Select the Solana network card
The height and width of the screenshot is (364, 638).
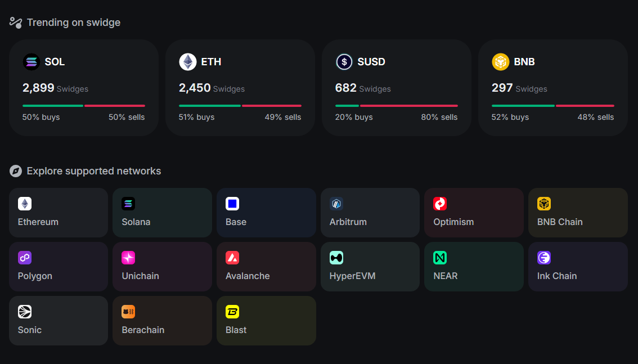(162, 213)
